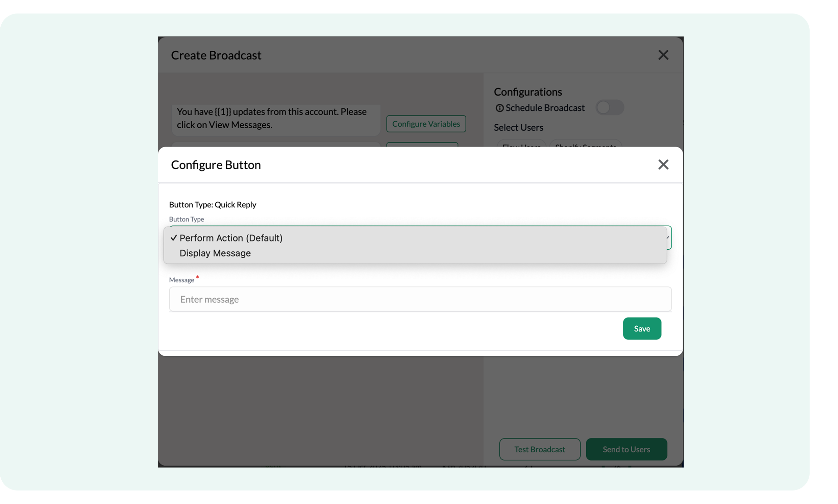Choose Perform Action (Default) option
The image size is (838, 504).
pos(231,238)
